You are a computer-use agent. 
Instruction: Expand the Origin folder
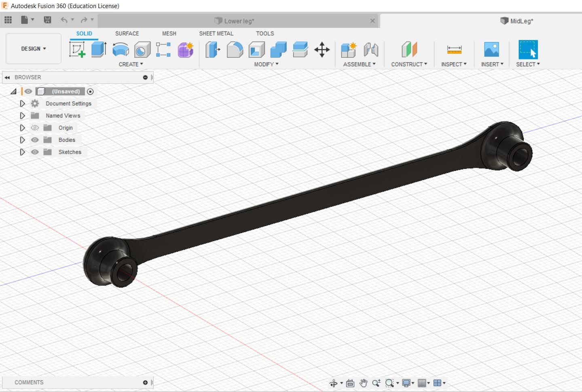(22, 128)
